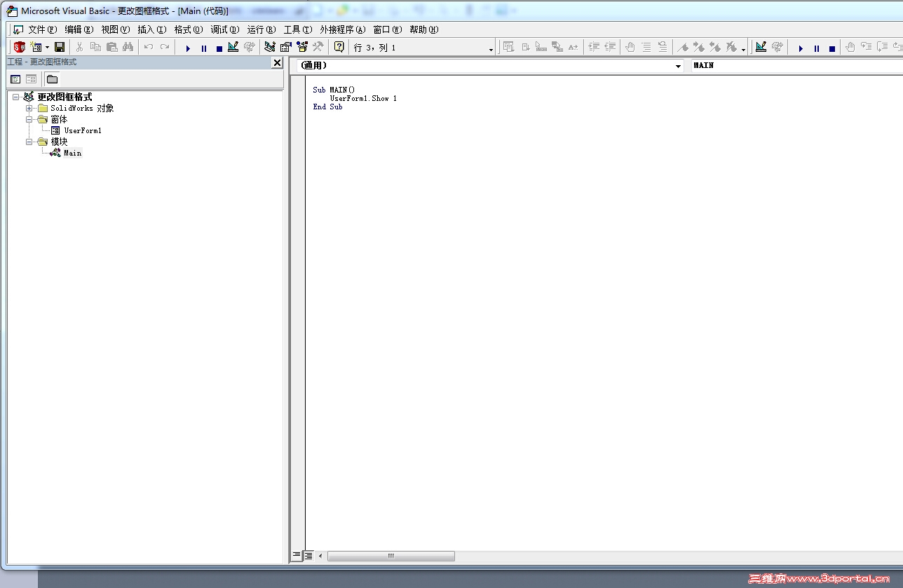Toggle a bookmark with the flag icon
Image resolution: width=903 pixels, height=588 pixels.
[x=683, y=47]
